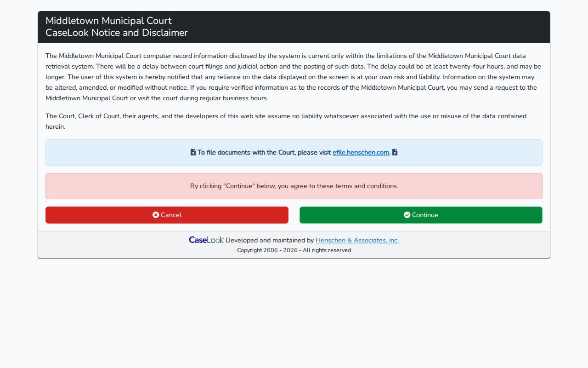
Task: Click the dark header bar of the notice
Action: coord(294,27)
